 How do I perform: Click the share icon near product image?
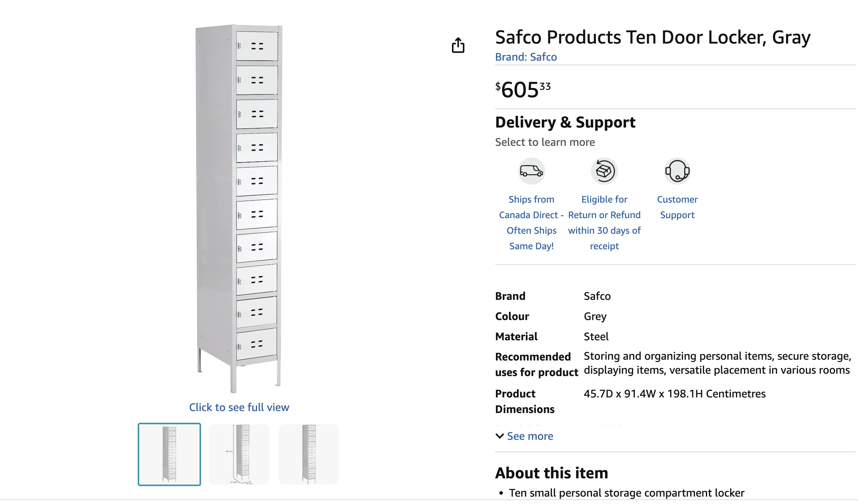click(x=458, y=45)
